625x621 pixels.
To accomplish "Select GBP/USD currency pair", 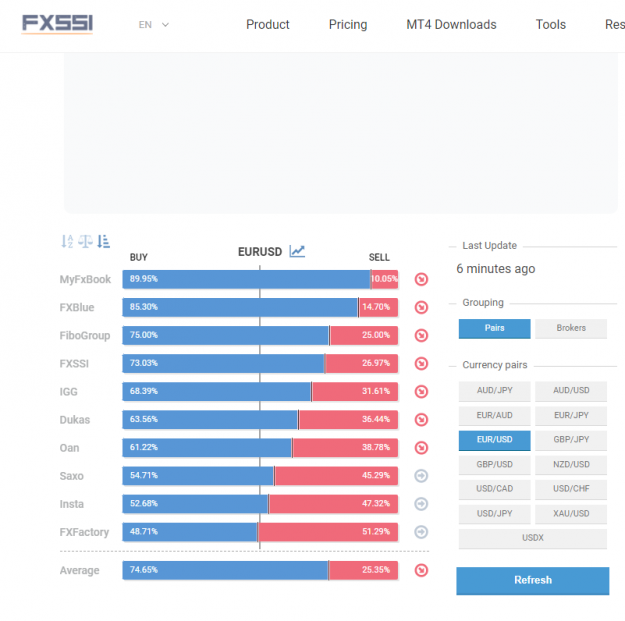I will (494, 465).
